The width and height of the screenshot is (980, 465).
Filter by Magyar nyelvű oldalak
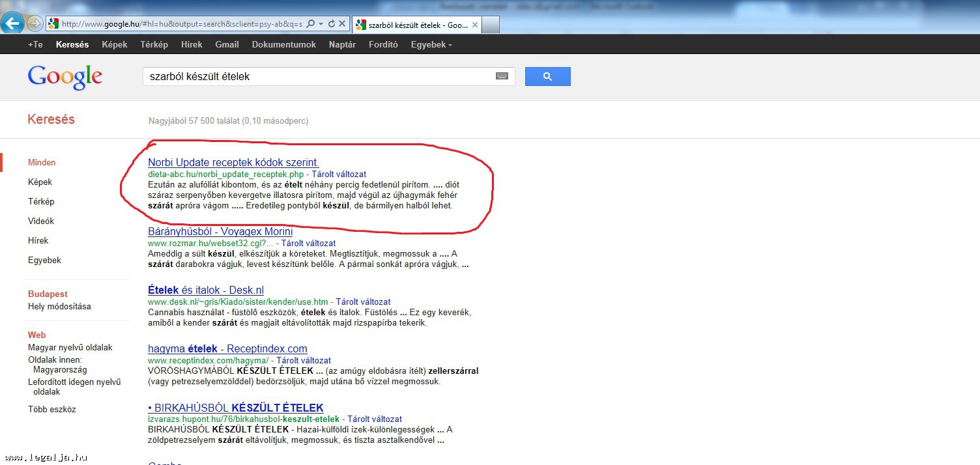point(70,348)
